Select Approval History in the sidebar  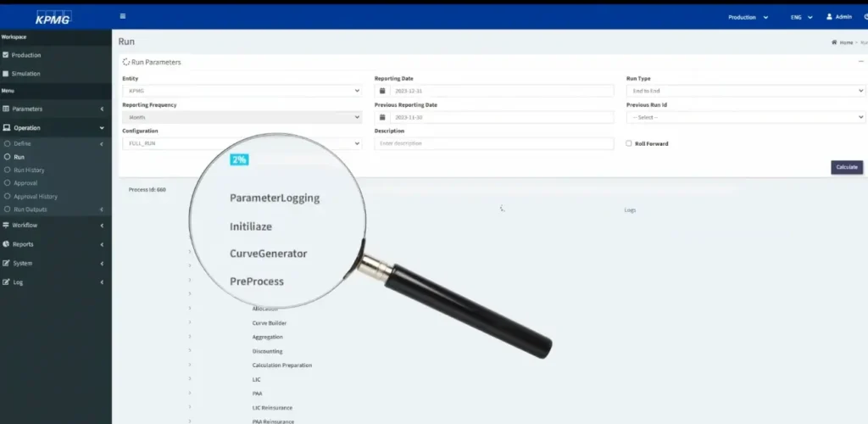(x=36, y=197)
